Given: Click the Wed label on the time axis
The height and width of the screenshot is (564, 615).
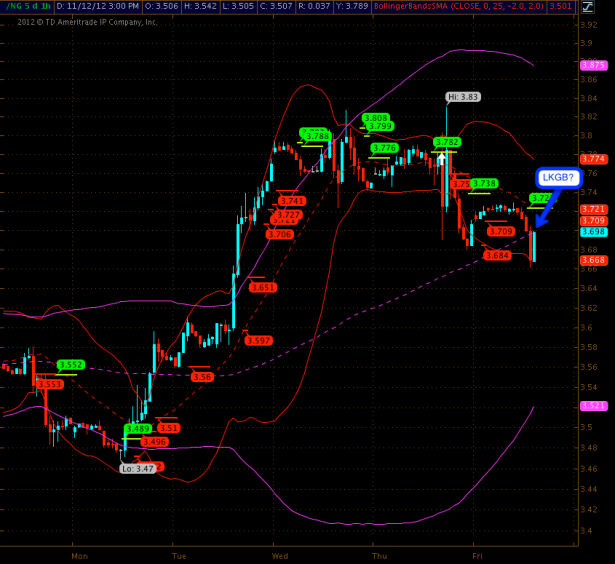Looking at the screenshot, I should coord(280,555).
